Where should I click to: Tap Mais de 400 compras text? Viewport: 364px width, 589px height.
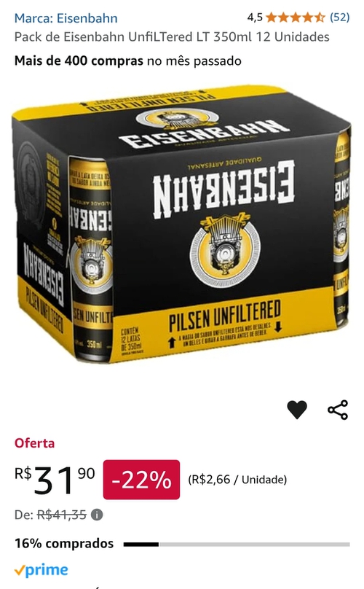pos(79,61)
